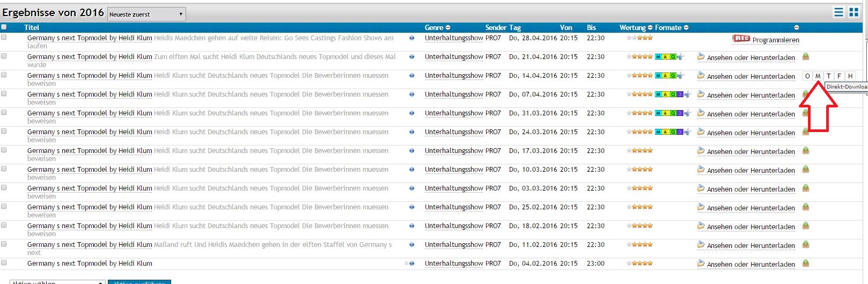Click star rating of 04.02.2016 episode

(640, 264)
